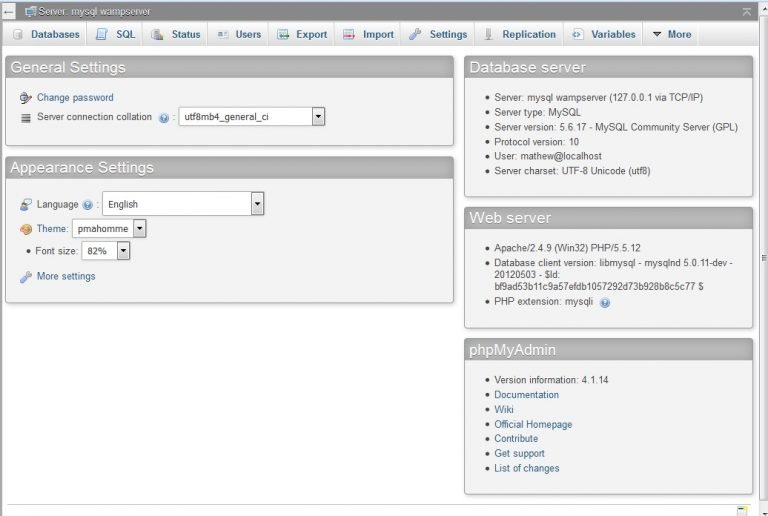
Task: Click the Change password key icon
Action: click(25, 98)
